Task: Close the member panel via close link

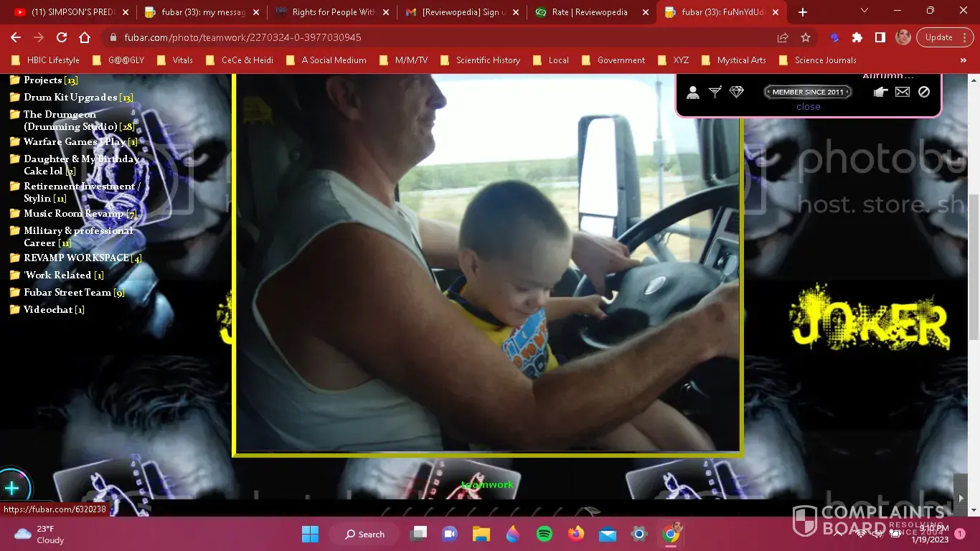Action: click(809, 107)
